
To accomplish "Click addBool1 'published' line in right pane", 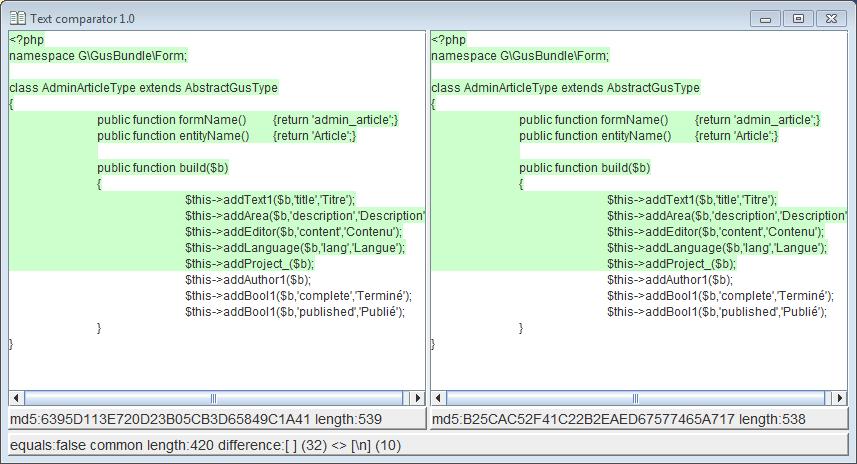I will pos(717,312).
